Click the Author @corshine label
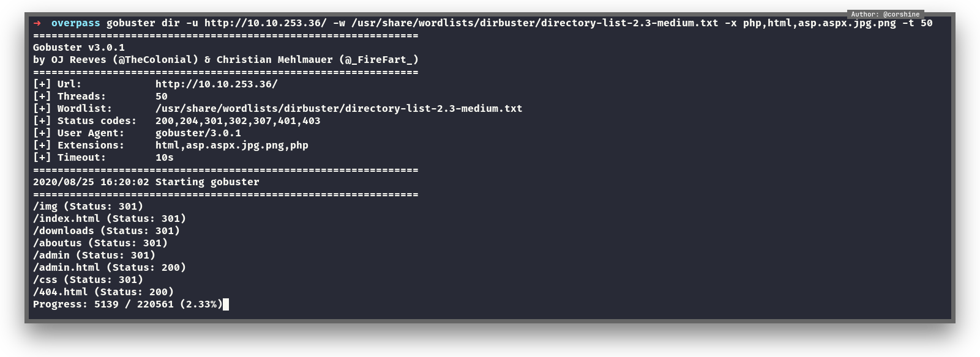Screen dimensions: 980x357 click(885, 14)
